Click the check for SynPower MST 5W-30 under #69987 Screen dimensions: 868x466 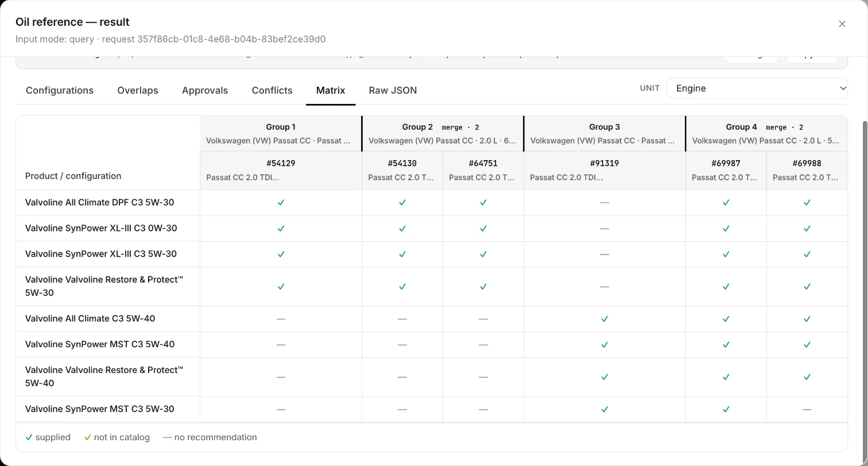point(726,409)
